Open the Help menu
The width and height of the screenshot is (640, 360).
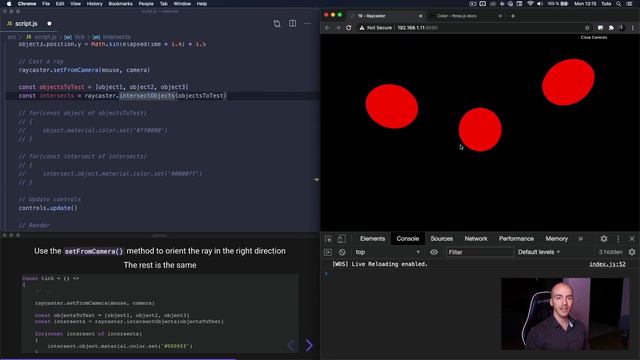[202, 4]
